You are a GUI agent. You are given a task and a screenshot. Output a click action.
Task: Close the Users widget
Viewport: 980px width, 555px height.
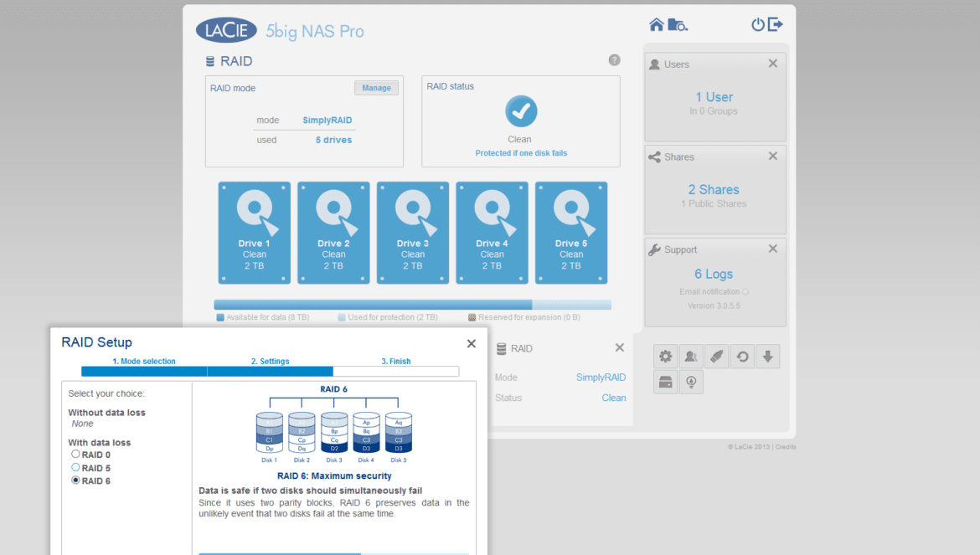coord(773,64)
